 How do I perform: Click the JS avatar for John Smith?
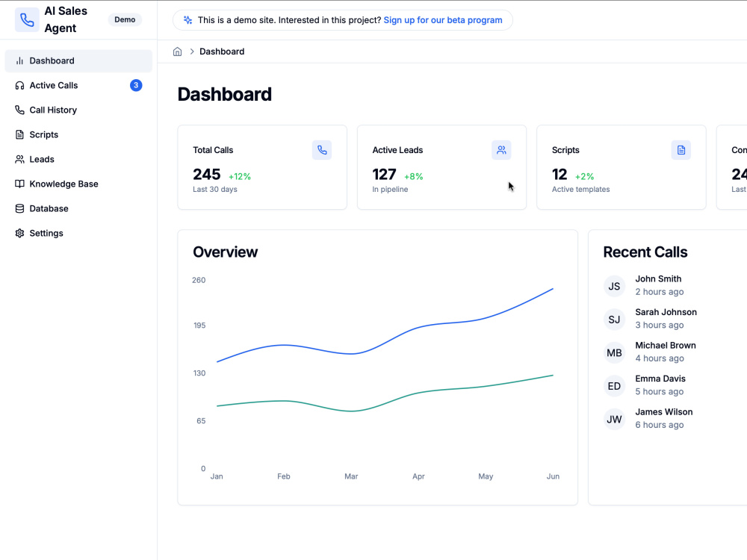click(x=614, y=286)
